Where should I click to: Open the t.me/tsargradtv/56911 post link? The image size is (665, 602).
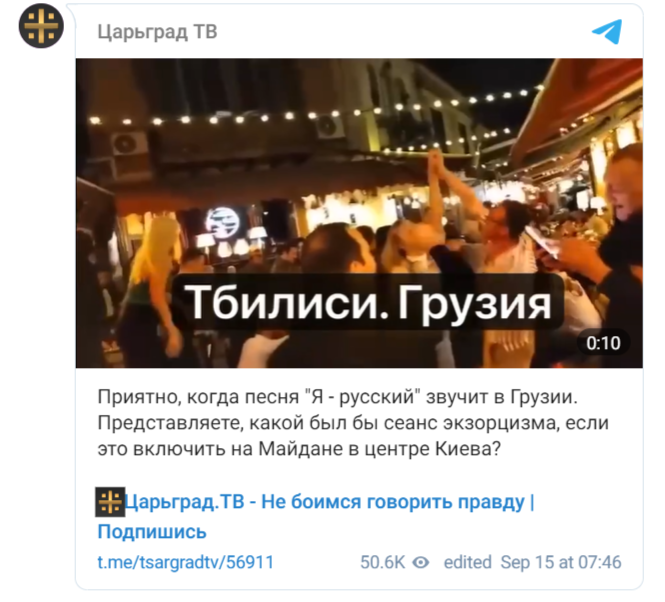pyautogui.click(x=186, y=563)
